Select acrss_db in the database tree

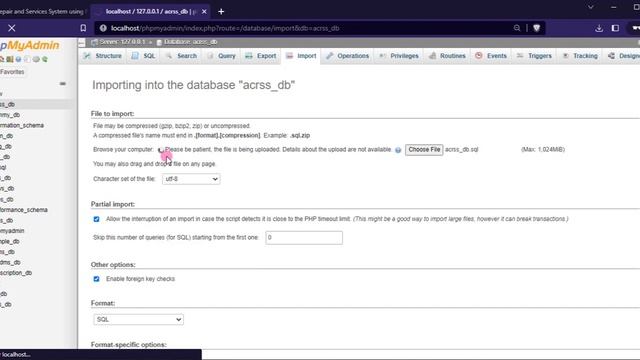tap(7, 104)
